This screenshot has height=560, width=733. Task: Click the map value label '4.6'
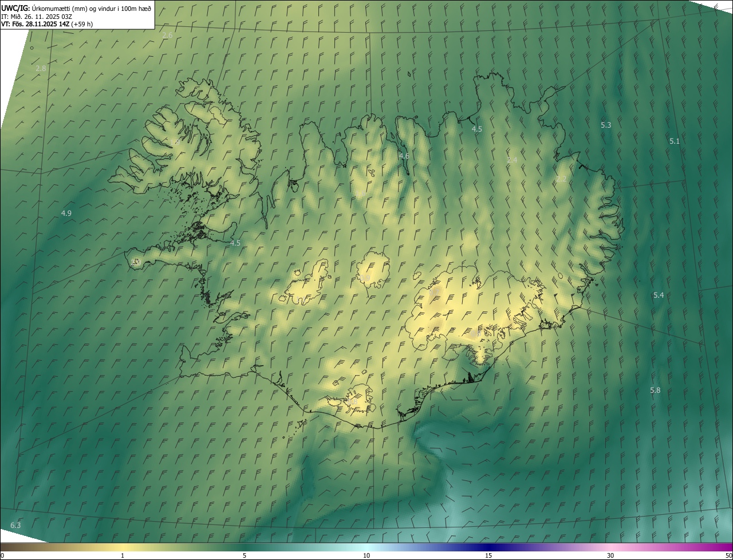point(404,156)
